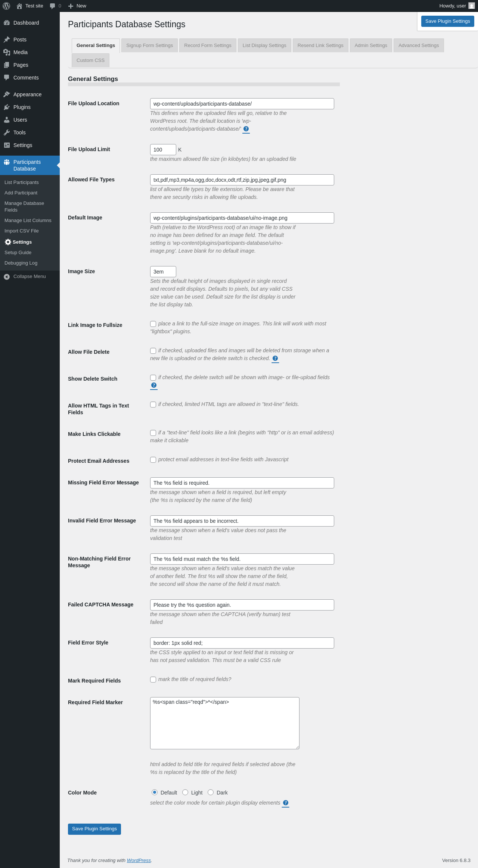This screenshot has width=478, height=868.
Task: Click the WordPress logo icon
Action: point(6,6)
